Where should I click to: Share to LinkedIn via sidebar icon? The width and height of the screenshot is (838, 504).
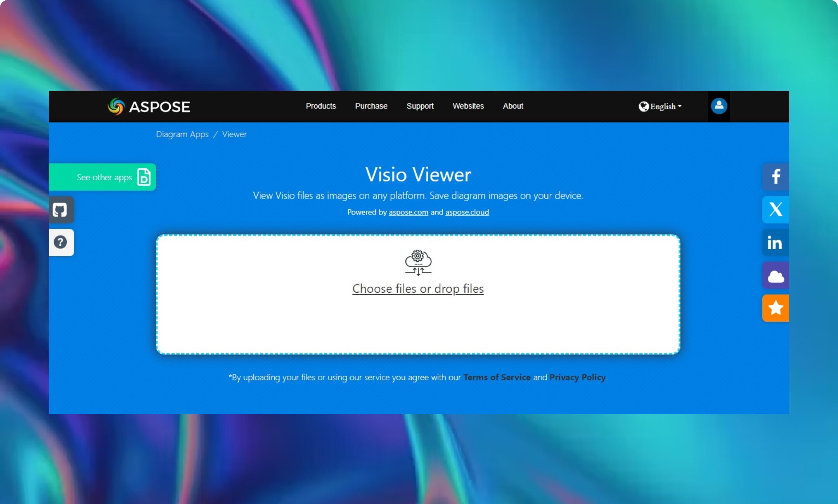[775, 242]
